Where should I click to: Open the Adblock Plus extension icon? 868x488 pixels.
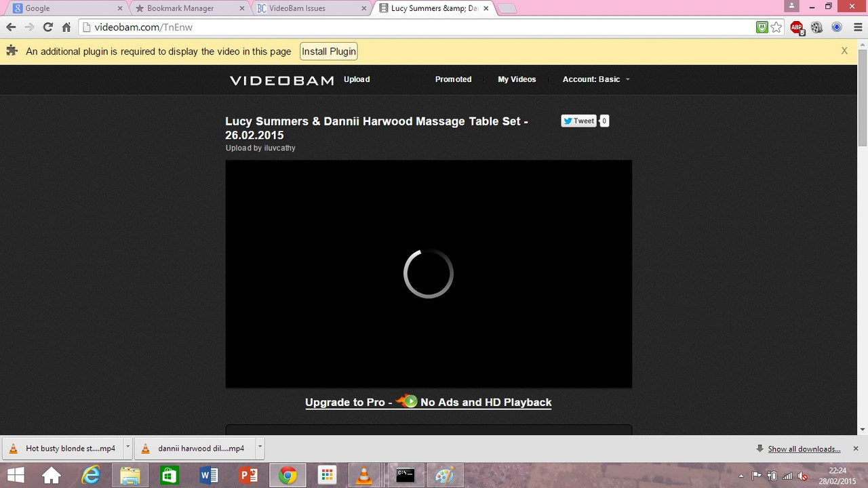pos(797,27)
